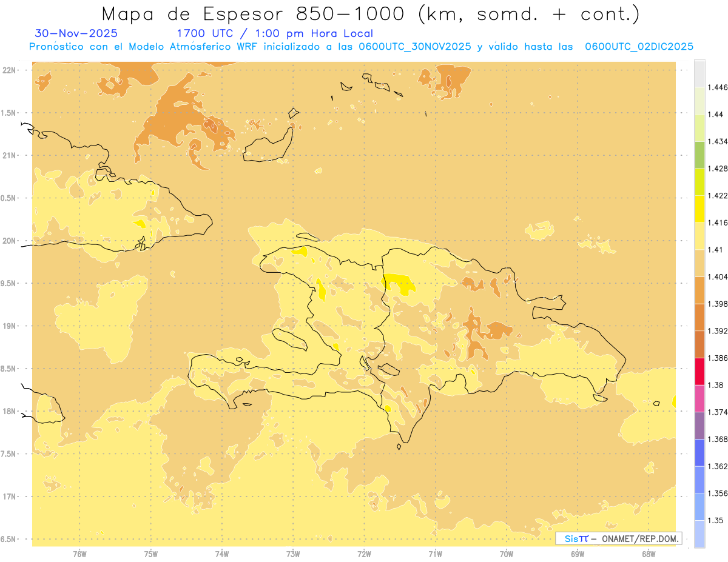Viewport: 728px width, 562px height.
Task: Select the pink legend swatch between 1.374 and 1.38
Action: click(699, 399)
